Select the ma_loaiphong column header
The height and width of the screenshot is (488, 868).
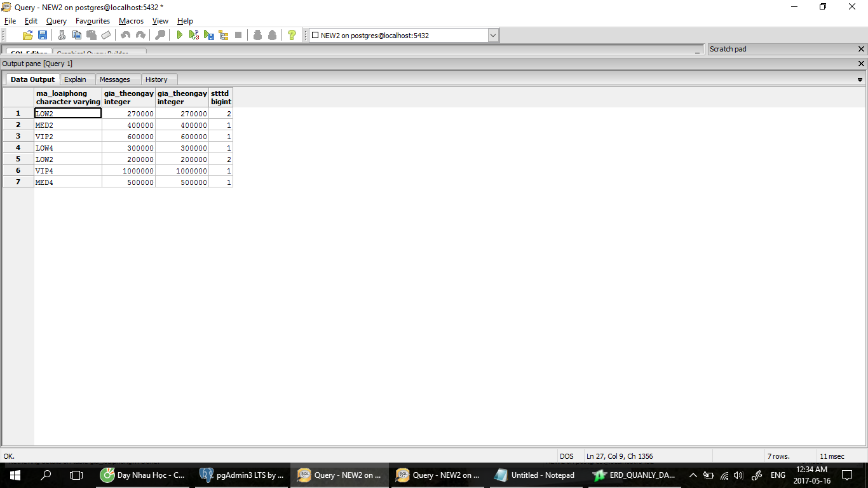tap(68, 97)
